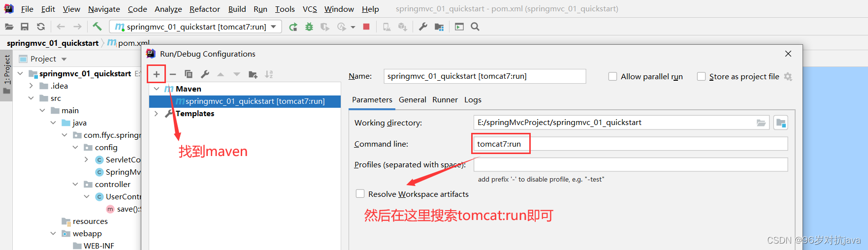Add new configuration with plus icon

[157, 74]
